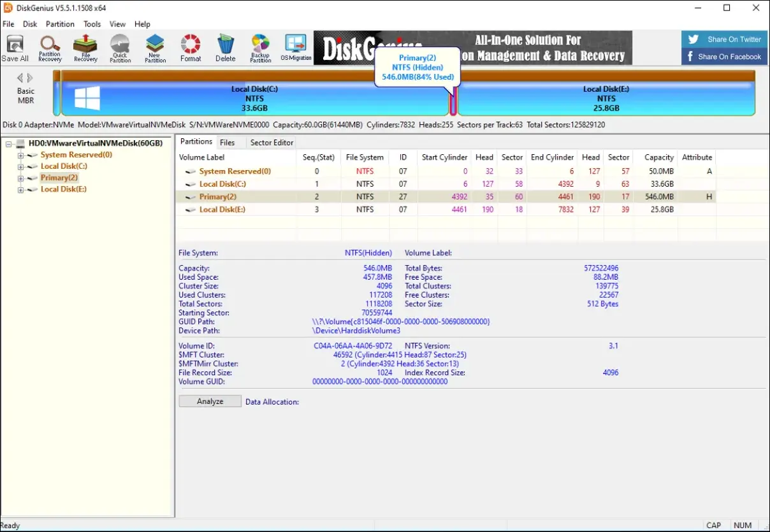The image size is (770, 532).
Task: Open the File menu
Action: tap(8, 24)
